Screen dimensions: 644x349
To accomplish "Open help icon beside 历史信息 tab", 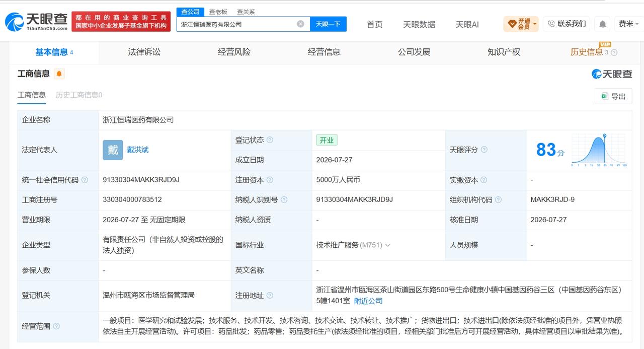I will 614,52.
